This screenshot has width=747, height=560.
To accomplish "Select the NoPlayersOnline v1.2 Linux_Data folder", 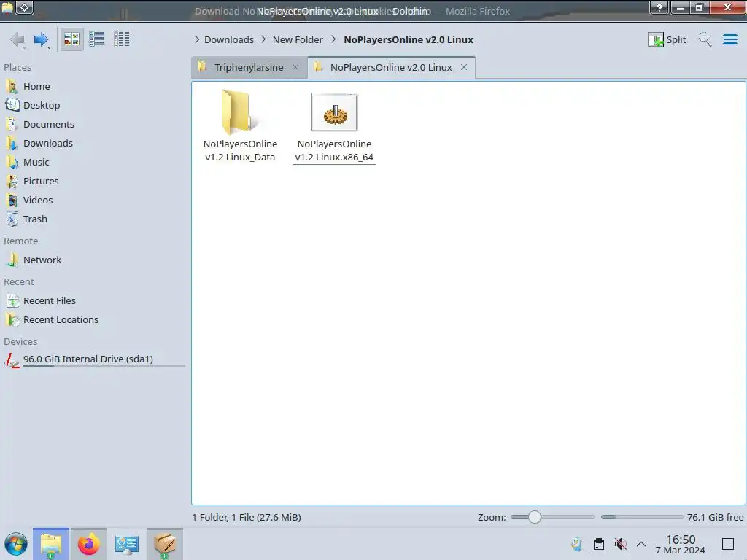I will tap(240, 125).
